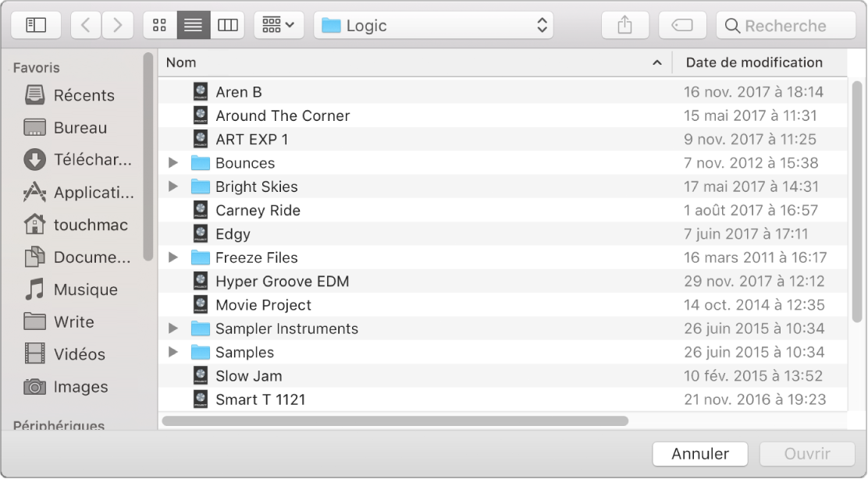Click the Ouvrir button
This screenshot has width=868, height=479.
click(808, 454)
